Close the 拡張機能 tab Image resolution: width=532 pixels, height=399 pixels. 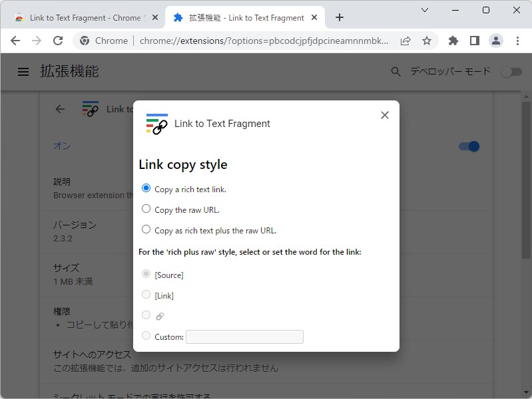click(314, 17)
